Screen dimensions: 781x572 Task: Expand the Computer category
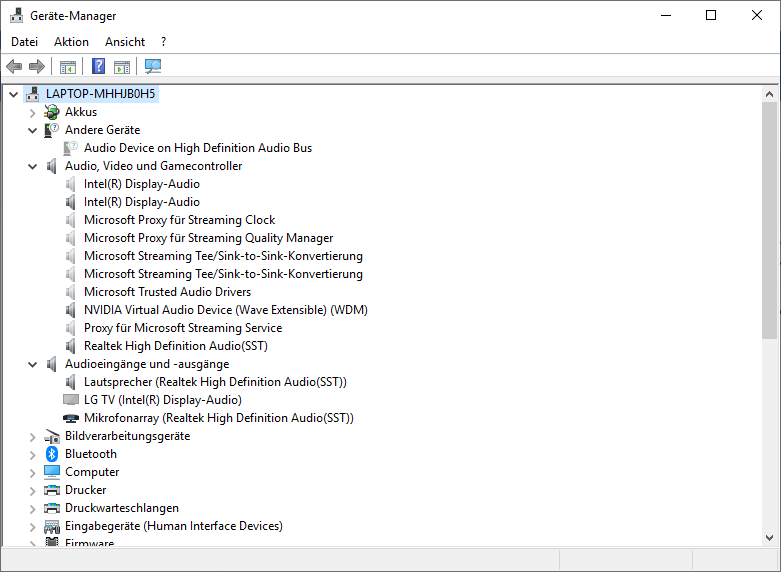pos(33,473)
